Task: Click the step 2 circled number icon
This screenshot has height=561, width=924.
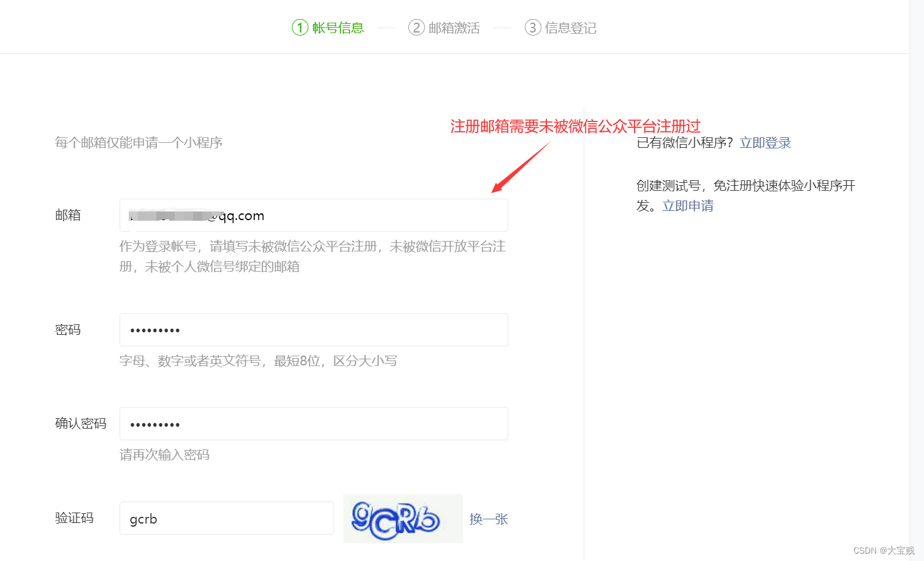Action: point(416,28)
